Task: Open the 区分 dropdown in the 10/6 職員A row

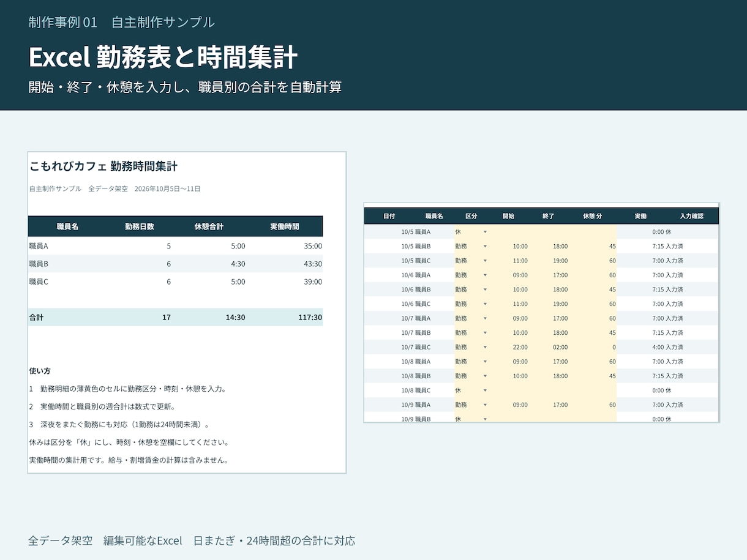Action: click(x=485, y=275)
